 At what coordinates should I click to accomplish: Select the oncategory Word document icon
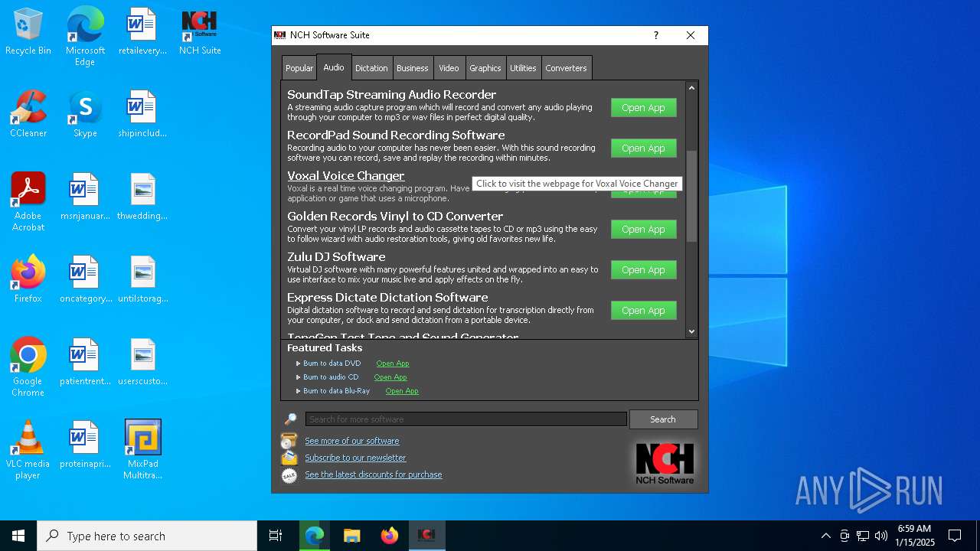pos(85,280)
